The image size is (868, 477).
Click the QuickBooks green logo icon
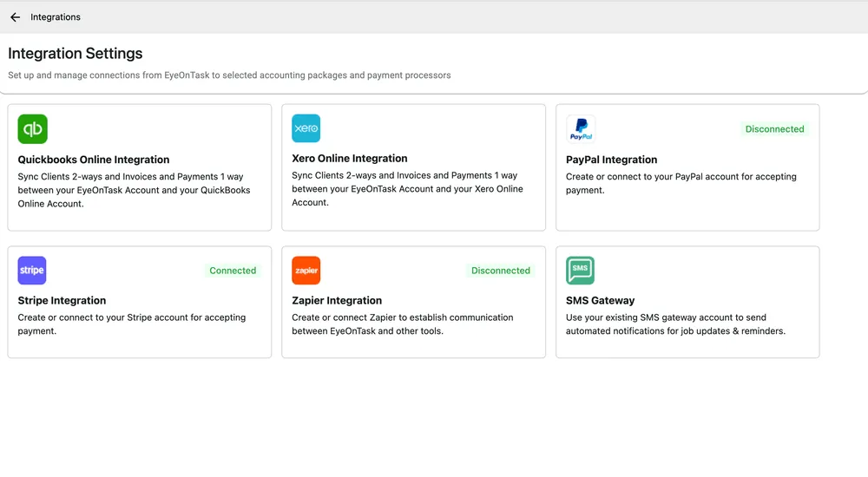[x=33, y=129]
